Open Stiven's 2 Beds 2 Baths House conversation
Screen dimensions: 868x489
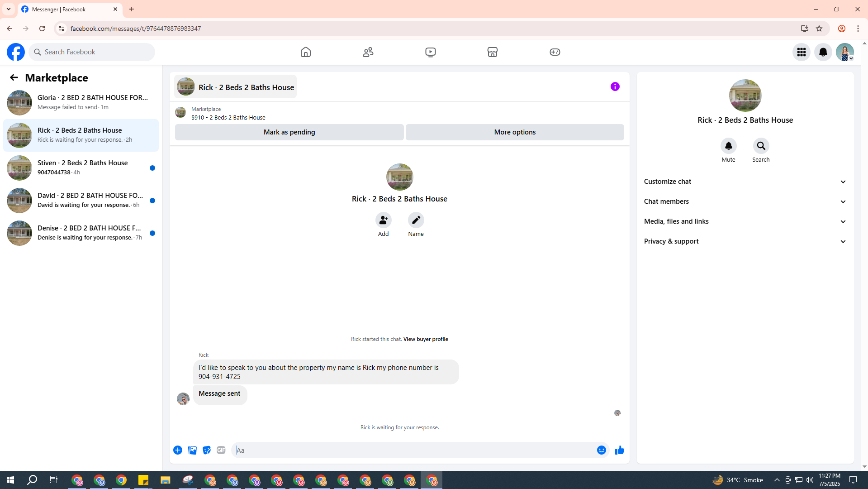pos(81,168)
